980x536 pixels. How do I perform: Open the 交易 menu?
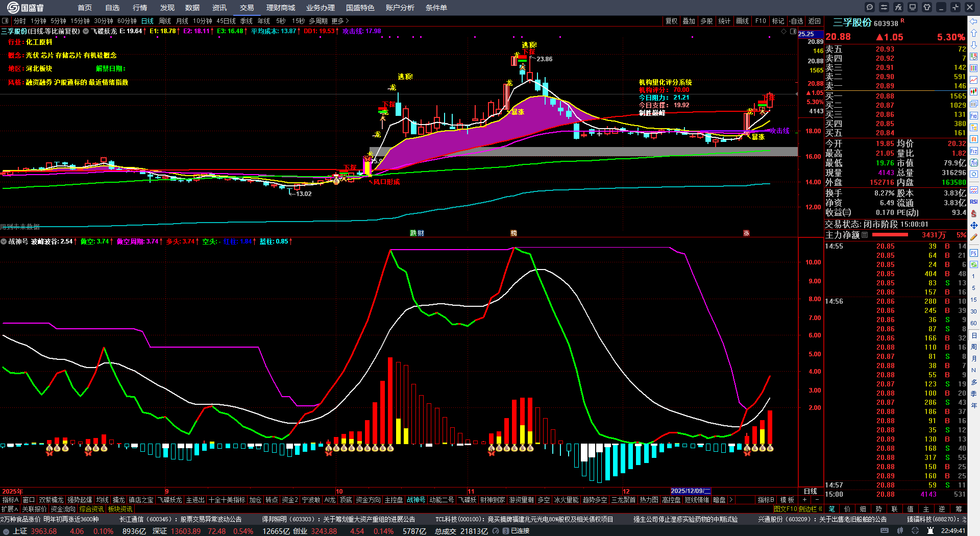[x=247, y=8]
